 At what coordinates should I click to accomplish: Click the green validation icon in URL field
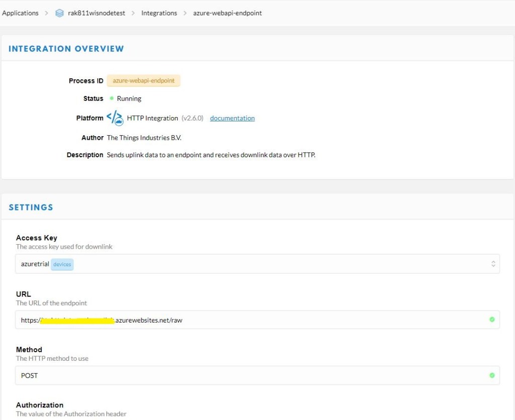[492, 320]
